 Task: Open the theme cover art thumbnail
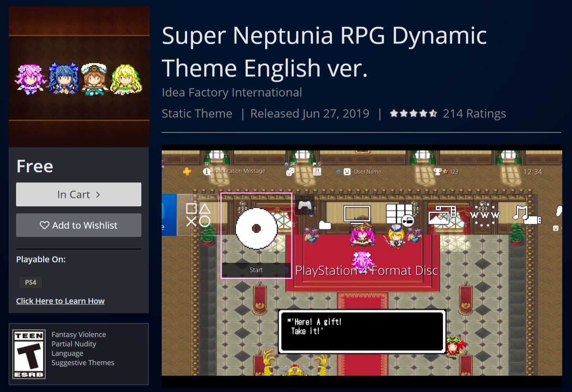79,77
